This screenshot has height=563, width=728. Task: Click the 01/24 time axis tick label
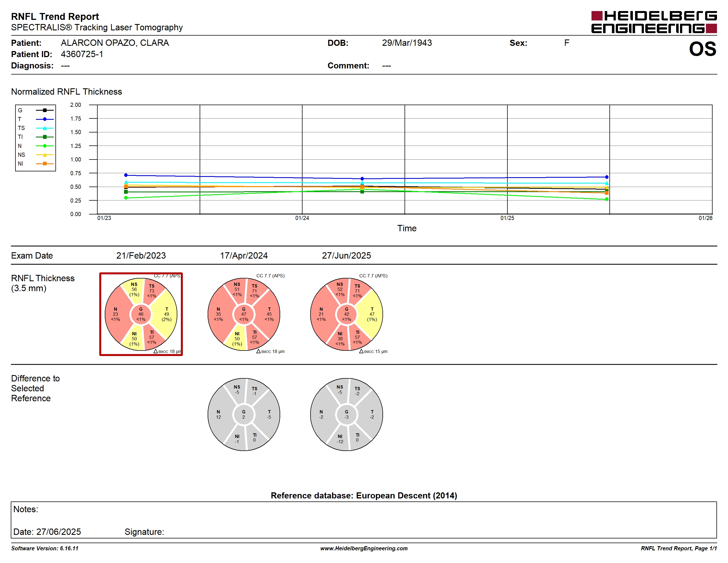302,218
